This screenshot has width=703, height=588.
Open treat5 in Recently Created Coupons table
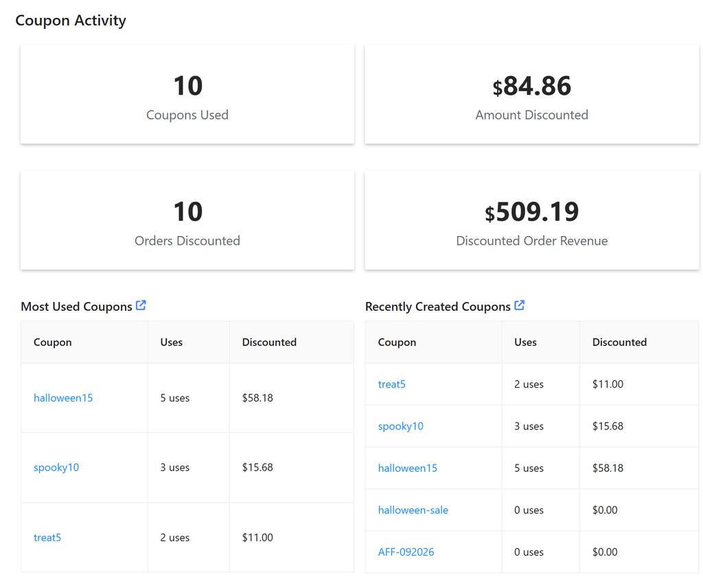point(392,384)
